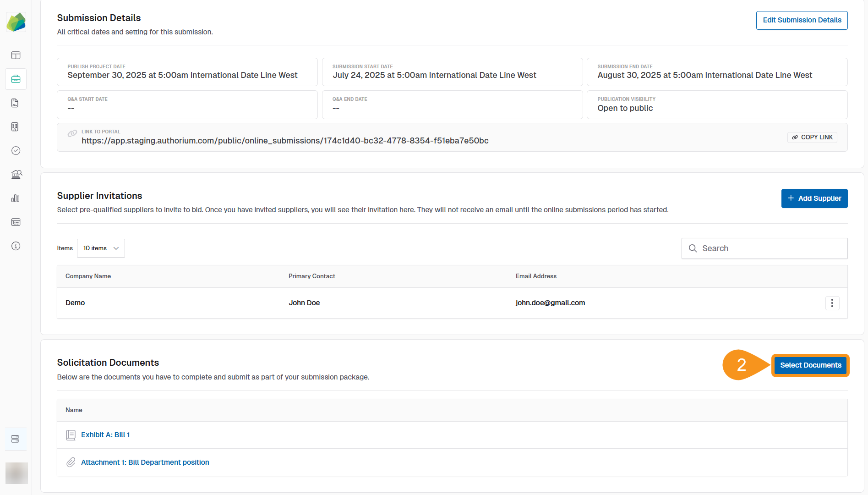Screen dimensions: 868x495
Task: Click Add Supplier
Action: pyautogui.click(x=814, y=198)
